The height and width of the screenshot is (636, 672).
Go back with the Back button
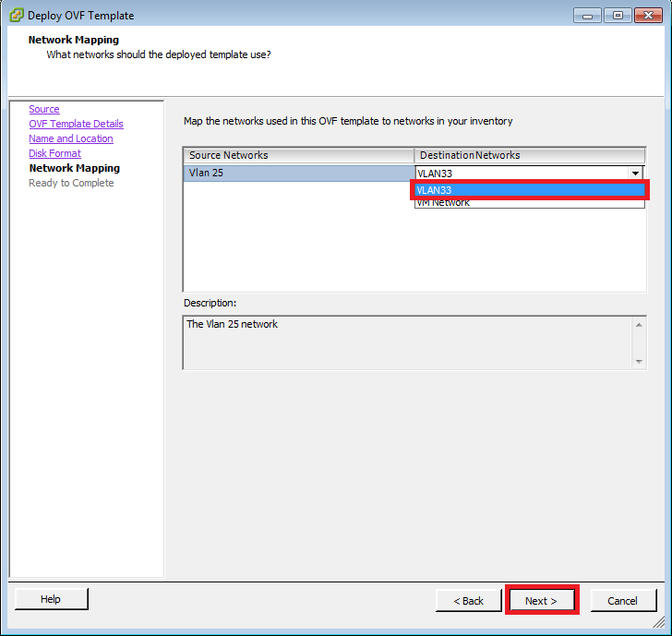pos(468,601)
